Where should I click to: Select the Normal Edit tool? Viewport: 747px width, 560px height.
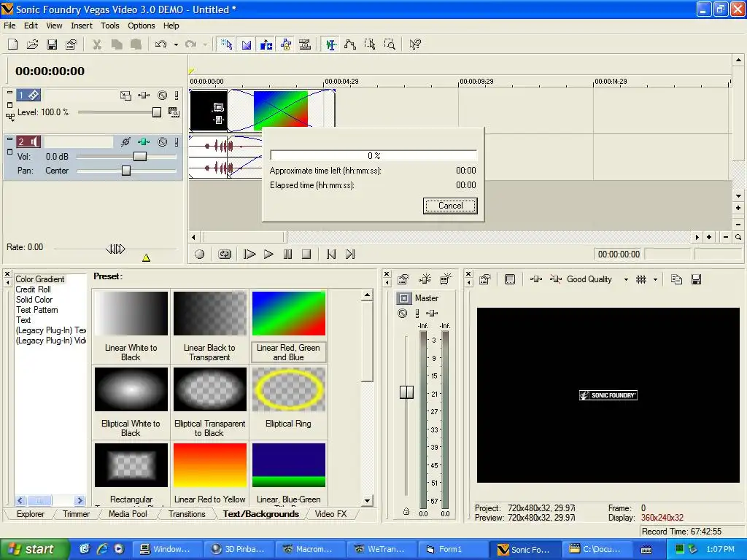(x=330, y=44)
